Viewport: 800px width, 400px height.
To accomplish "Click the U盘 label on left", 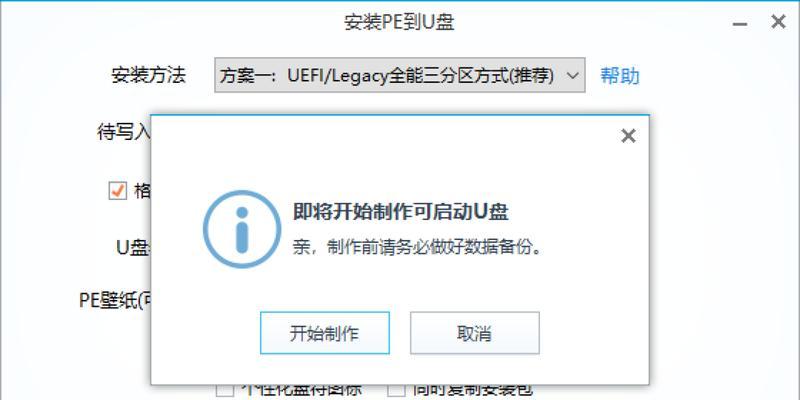I will click(x=133, y=248).
